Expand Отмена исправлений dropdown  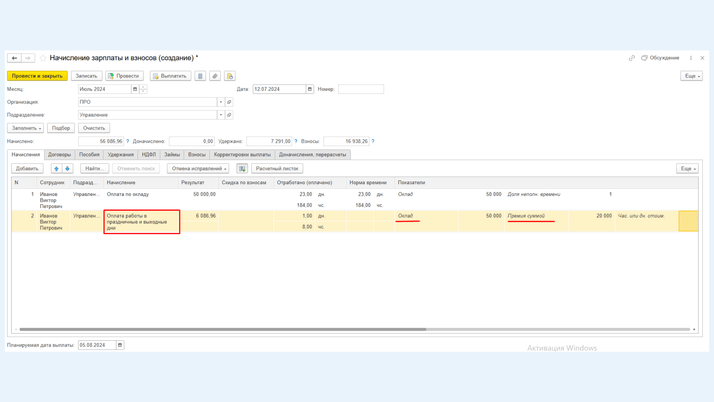198,169
